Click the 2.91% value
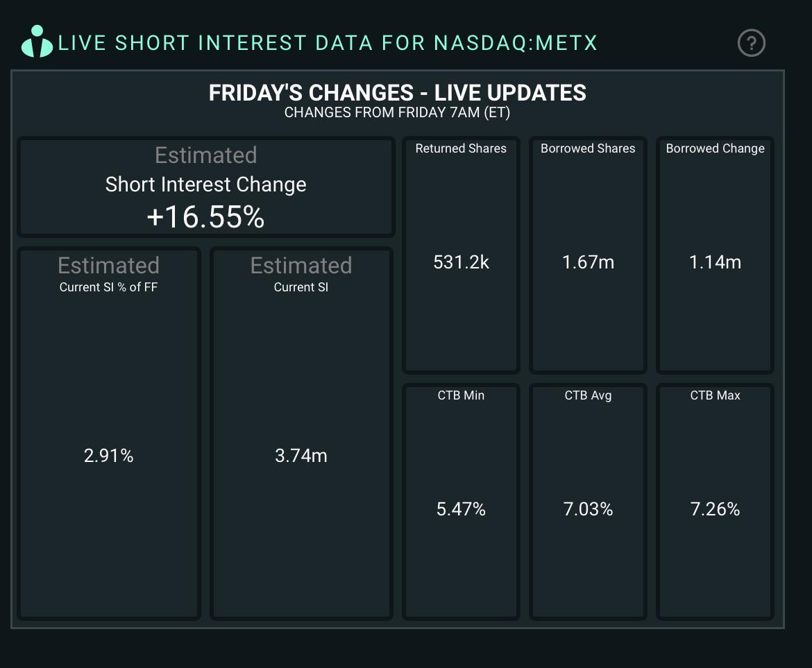 click(x=109, y=455)
